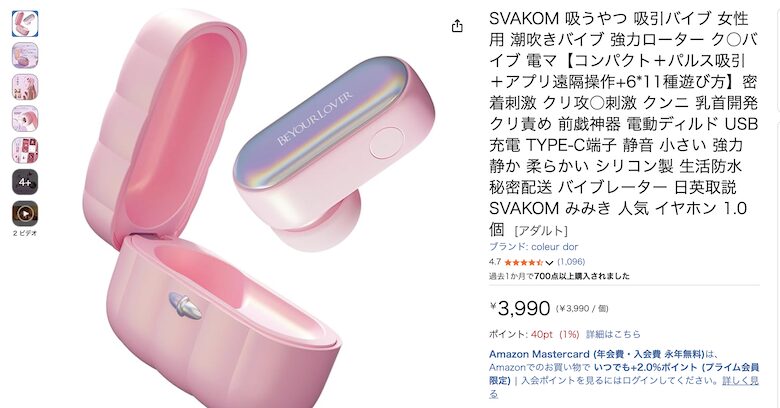The width and height of the screenshot is (780, 408).
Task: Select the second thumbnail with purple background
Action: pos(25,55)
